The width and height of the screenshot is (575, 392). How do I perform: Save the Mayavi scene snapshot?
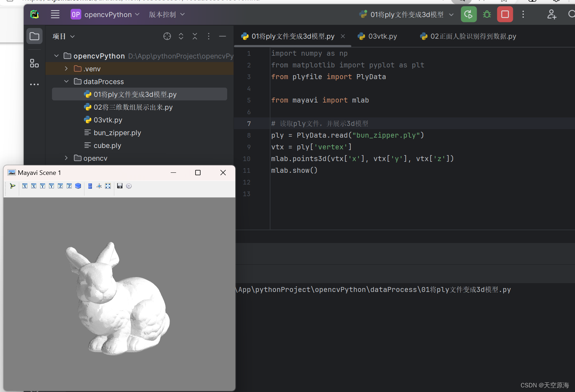[120, 186]
